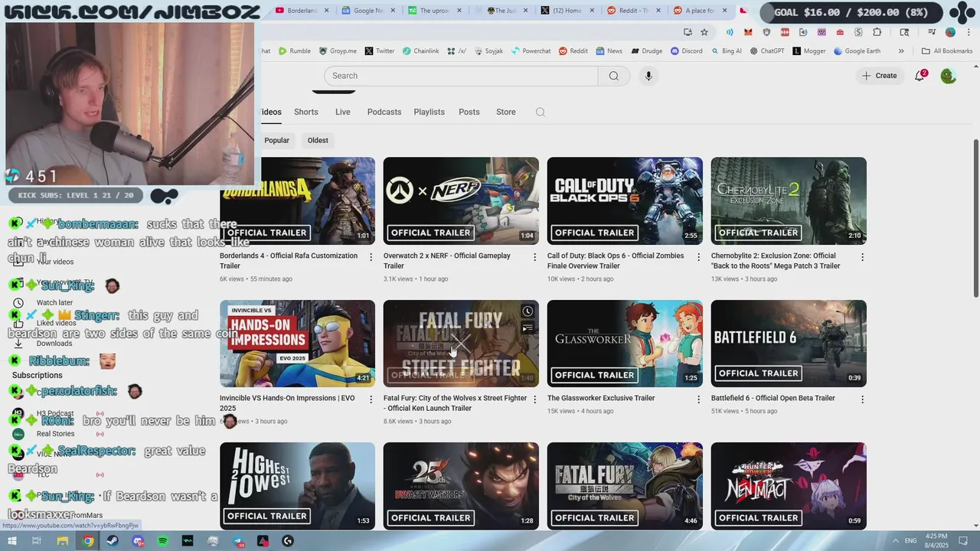
Task: Switch to the Posts channel tab
Action: (469, 112)
